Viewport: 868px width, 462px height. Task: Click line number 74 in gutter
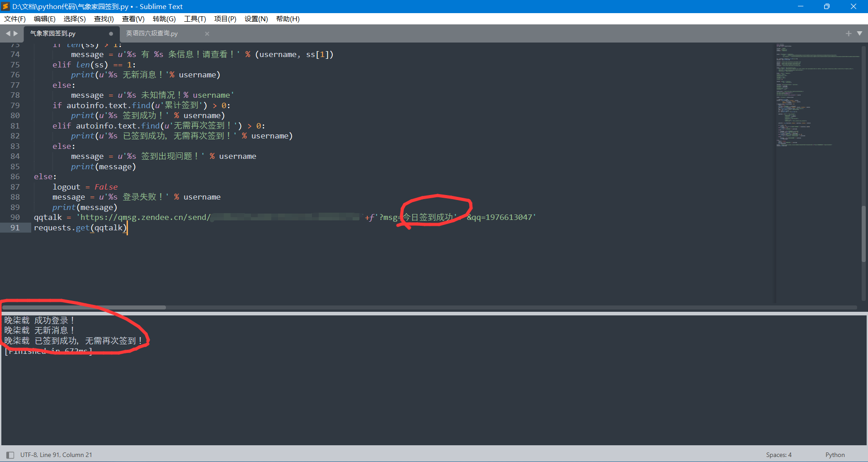click(x=15, y=54)
